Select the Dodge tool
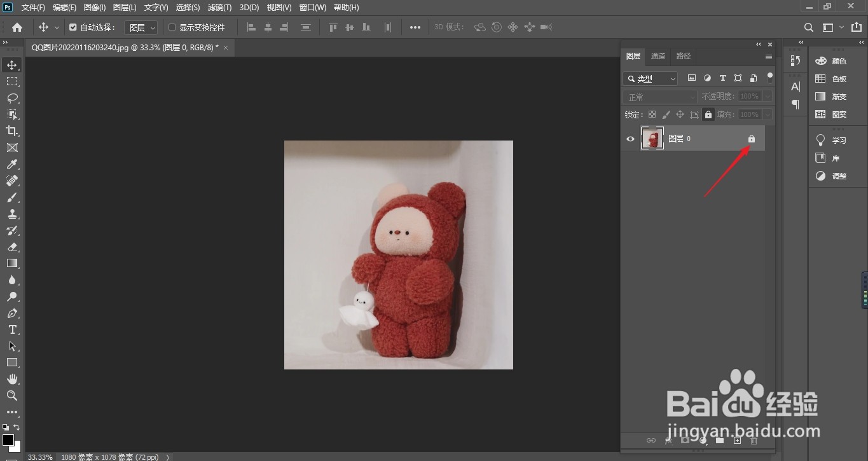Screen dimensions: 868x461 pos(12,296)
